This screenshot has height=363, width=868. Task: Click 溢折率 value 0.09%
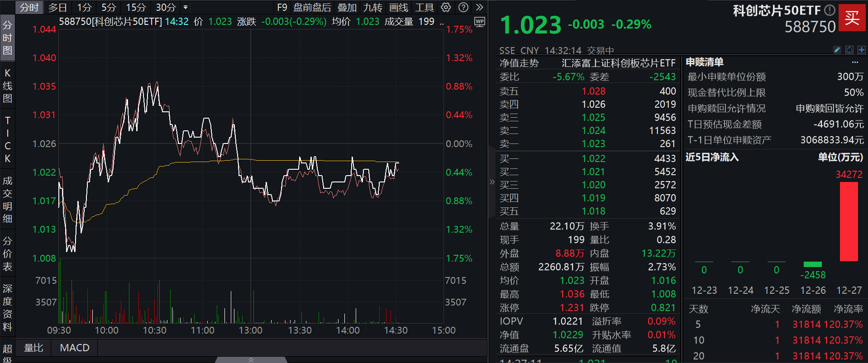point(661,321)
